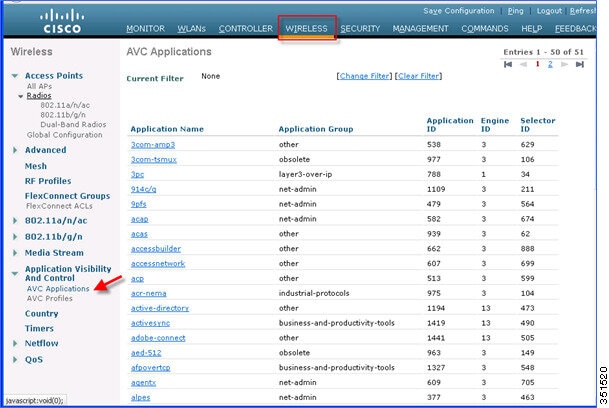Screen dimensions: 609x408
Task: Expand the QoS section
Action: pyautogui.click(x=15, y=359)
